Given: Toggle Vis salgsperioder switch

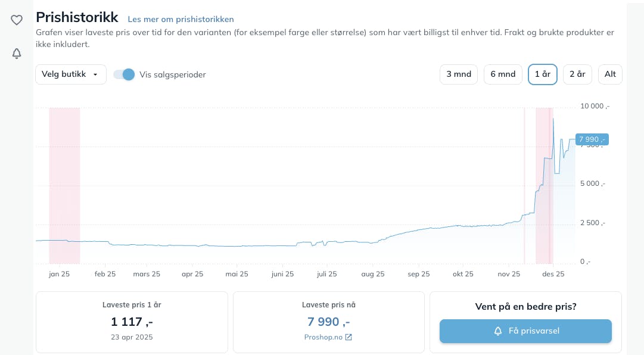Looking at the screenshot, I should pyautogui.click(x=125, y=74).
